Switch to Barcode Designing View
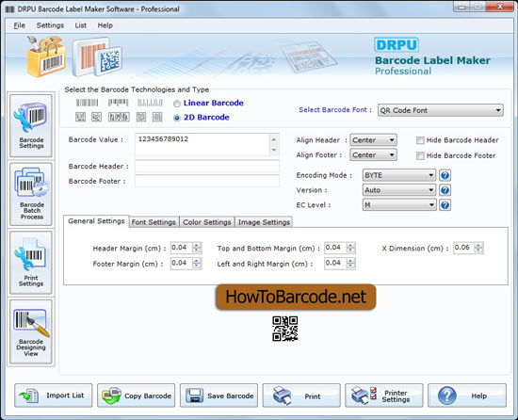The image size is (518, 420). coord(31,331)
